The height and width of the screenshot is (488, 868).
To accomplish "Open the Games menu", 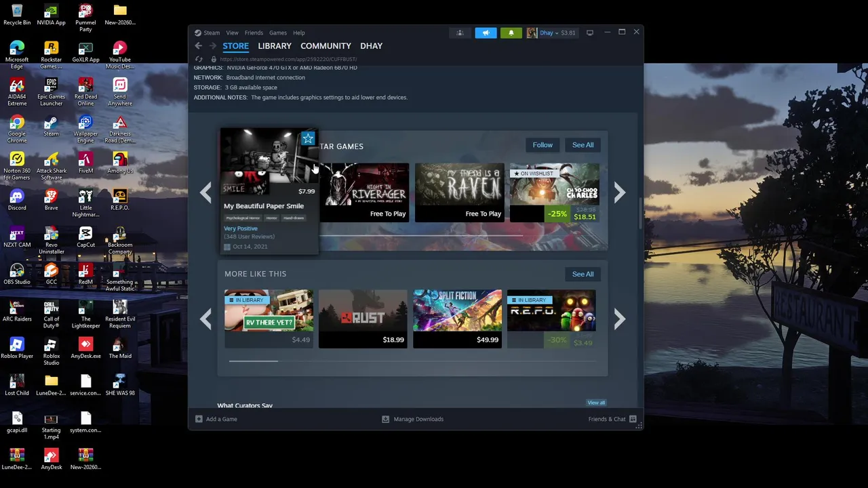I will 278,33.
